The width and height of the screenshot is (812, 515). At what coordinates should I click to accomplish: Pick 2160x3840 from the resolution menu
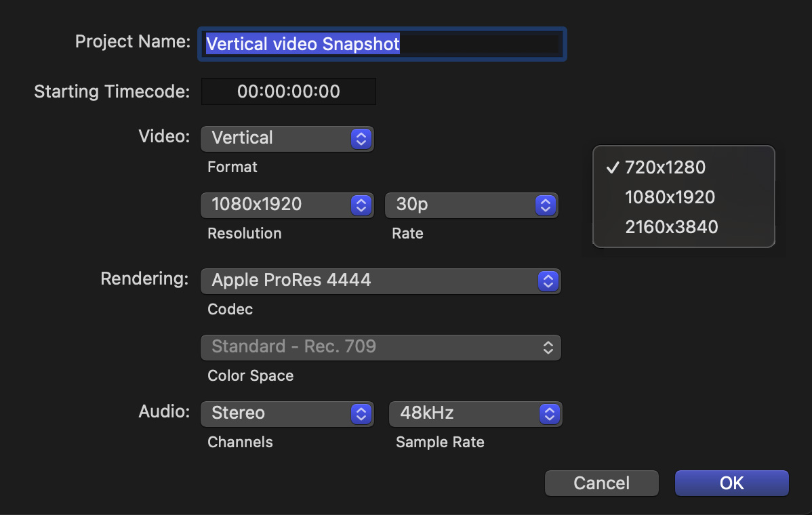click(x=671, y=227)
